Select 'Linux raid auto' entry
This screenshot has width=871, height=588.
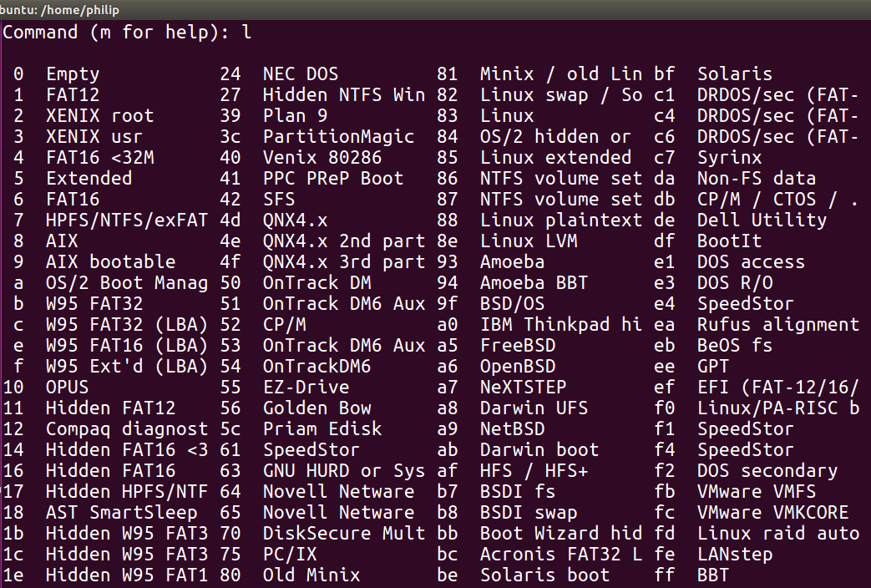[777, 534]
